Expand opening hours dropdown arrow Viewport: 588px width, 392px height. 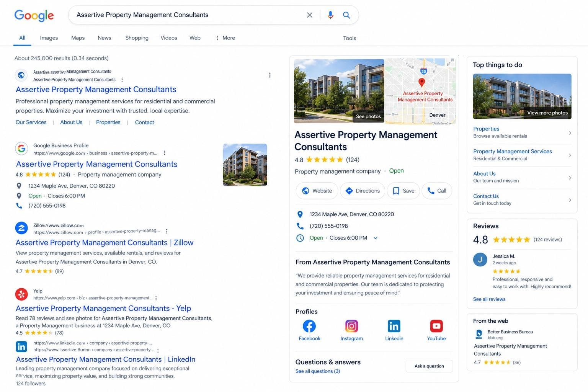point(376,238)
